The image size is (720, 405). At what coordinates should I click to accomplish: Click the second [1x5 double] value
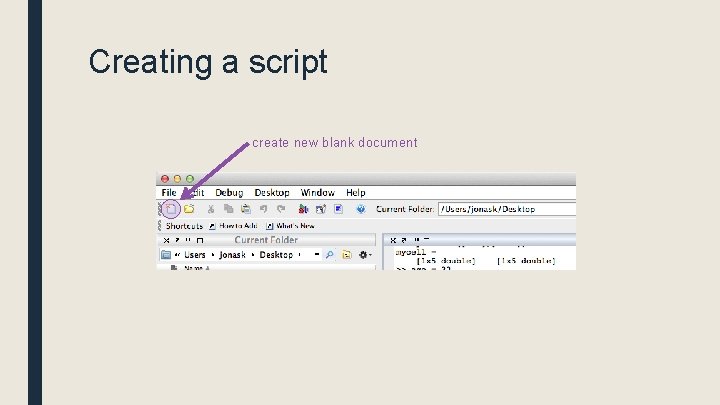[x=526, y=261]
